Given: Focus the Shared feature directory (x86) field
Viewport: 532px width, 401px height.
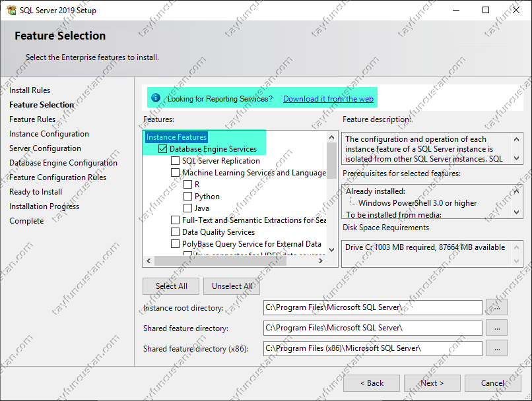Looking at the screenshot, I should point(372,348).
